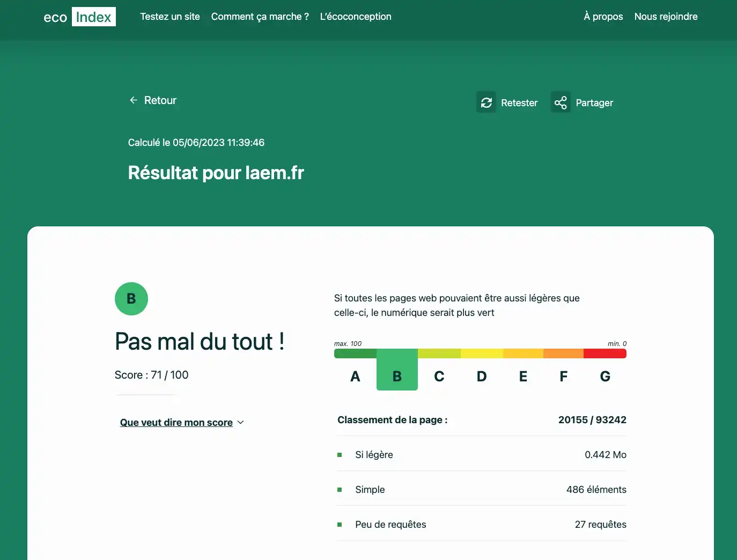The image size is (737, 560).
Task: Click the min. 0 scale label
Action: coord(617,344)
